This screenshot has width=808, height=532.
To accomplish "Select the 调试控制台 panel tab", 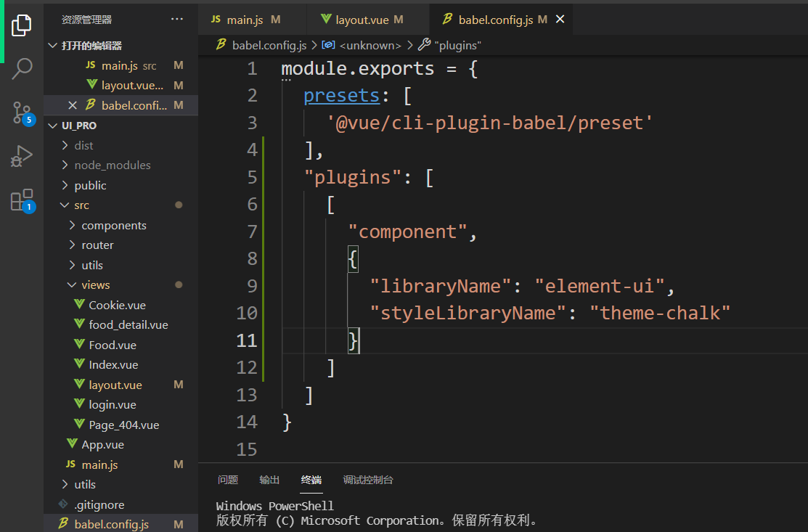I will click(x=367, y=480).
